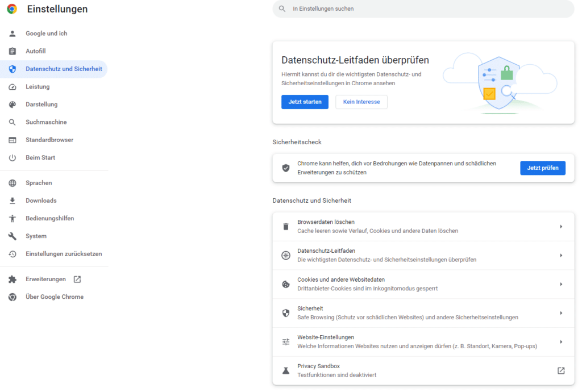Image resolution: width=582 pixels, height=392 pixels.
Task: Expand the Browserdaten löschen row arrow
Action: coord(561,227)
